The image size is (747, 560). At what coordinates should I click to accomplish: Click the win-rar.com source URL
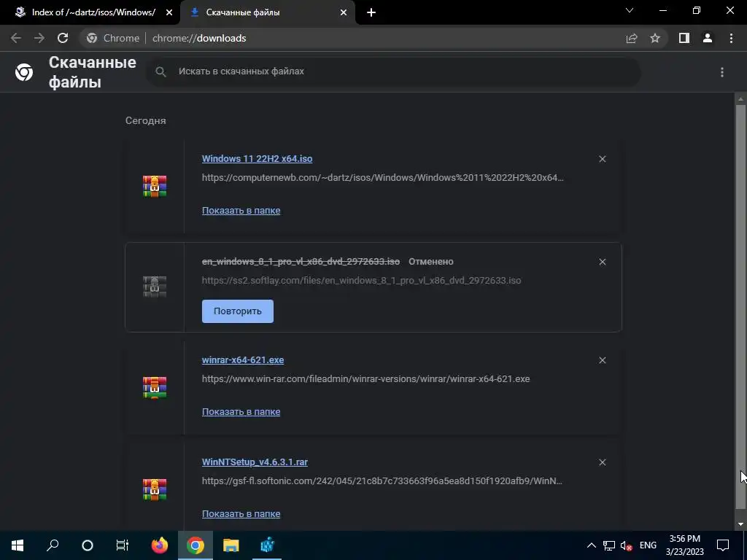coord(366,379)
